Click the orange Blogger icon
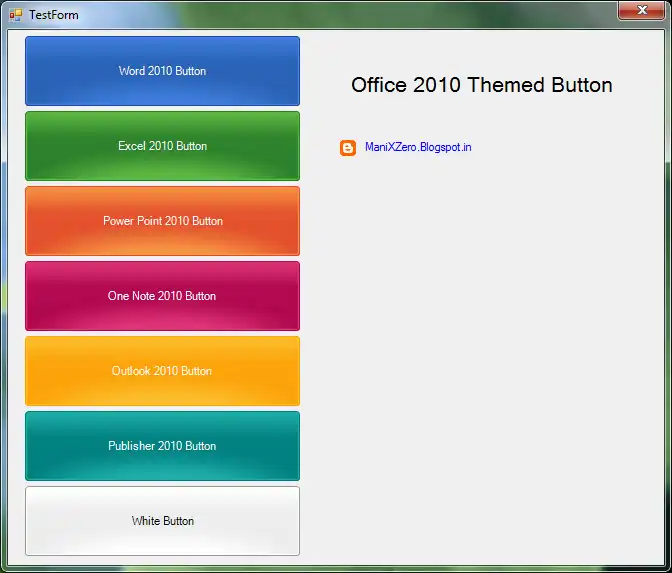This screenshot has width=672, height=573. (348, 148)
